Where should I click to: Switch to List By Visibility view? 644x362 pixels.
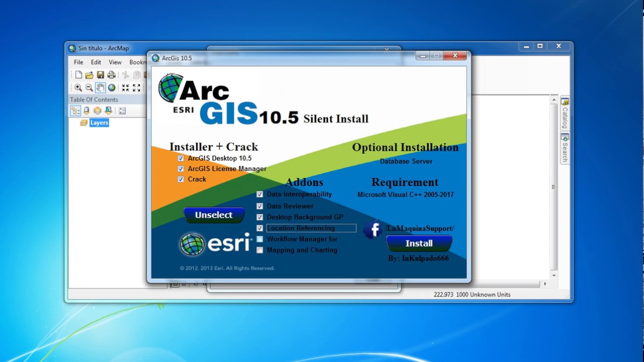point(98,111)
